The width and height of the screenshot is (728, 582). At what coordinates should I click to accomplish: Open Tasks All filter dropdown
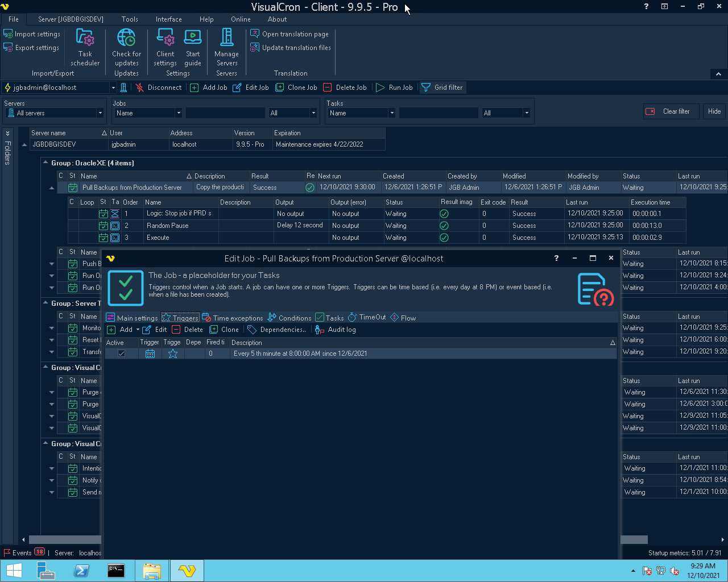pos(526,113)
